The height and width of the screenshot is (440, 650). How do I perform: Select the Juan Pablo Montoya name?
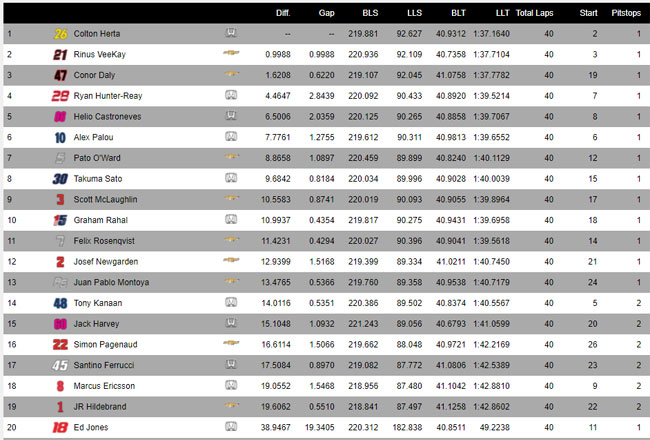111,282
